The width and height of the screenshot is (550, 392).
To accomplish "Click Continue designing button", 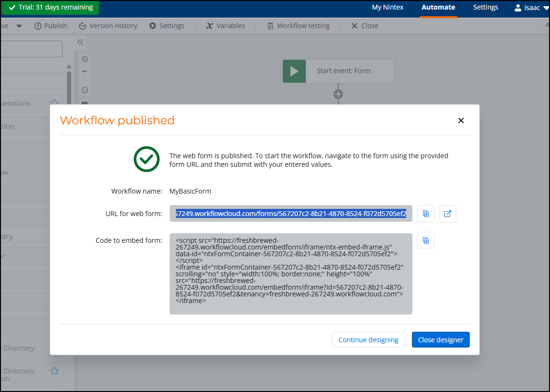I will pos(368,340).
